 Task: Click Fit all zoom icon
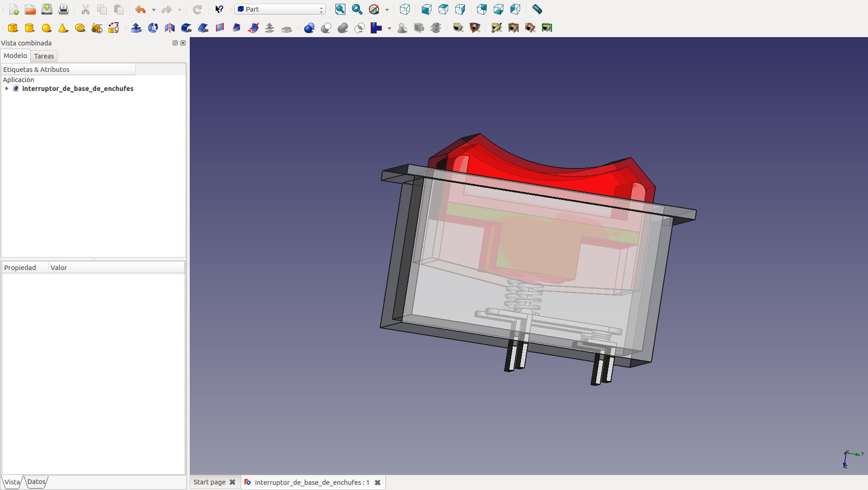click(340, 9)
